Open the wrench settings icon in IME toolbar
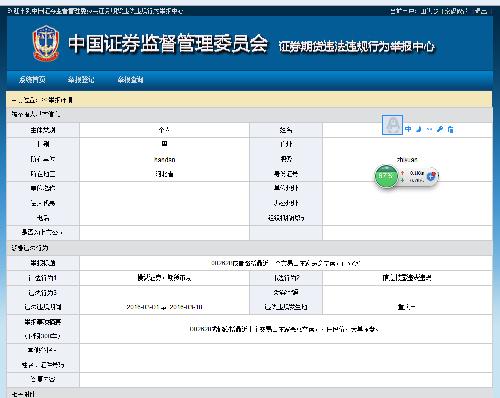Image resolution: width=500 pixels, height=398 pixels. tap(440, 129)
